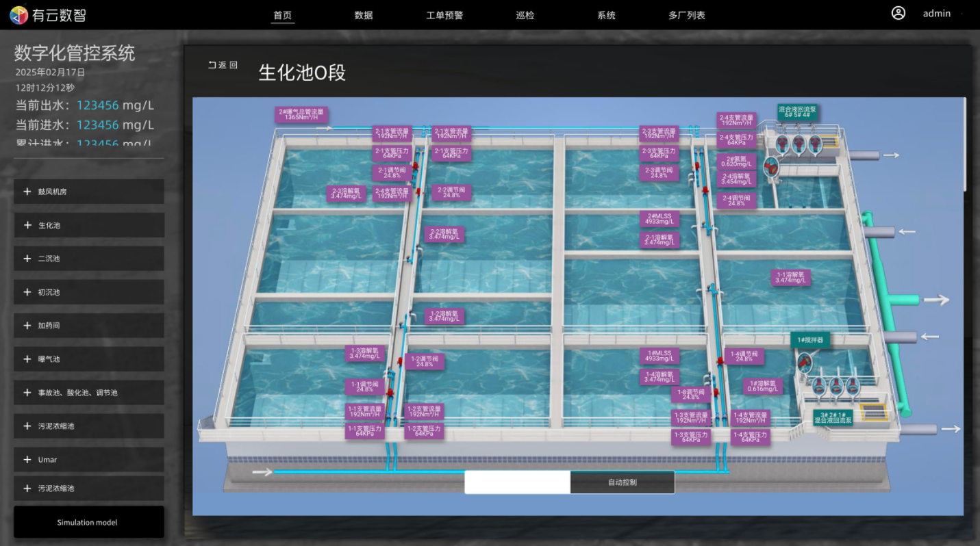Click the 返回 back arrow icon
The width and height of the screenshot is (980, 546).
(x=212, y=65)
